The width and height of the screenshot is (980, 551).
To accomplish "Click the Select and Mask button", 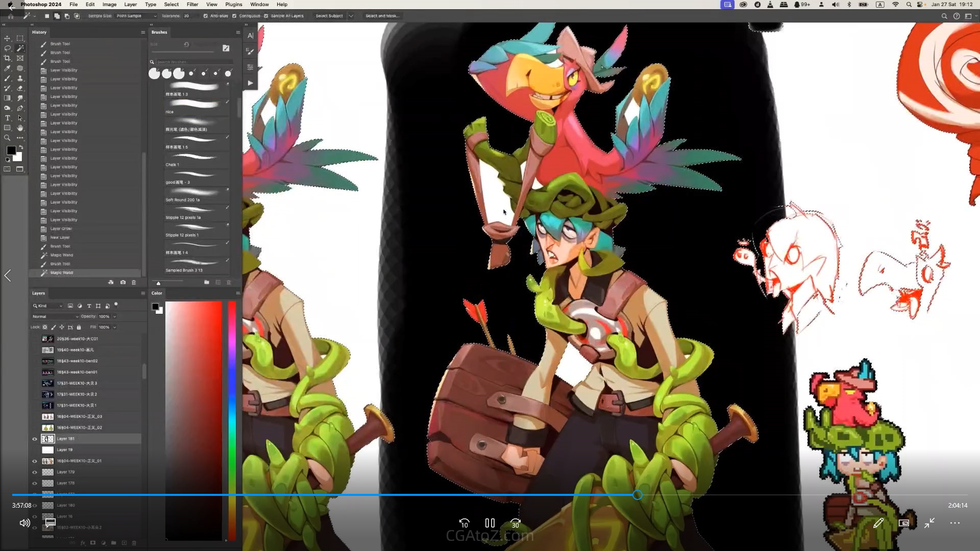I will (382, 16).
